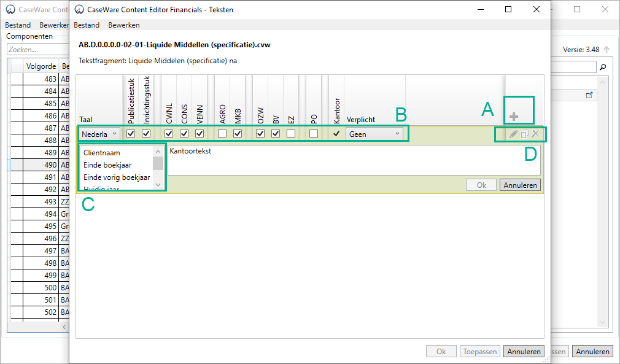This screenshot has height=364, width=620.
Task: Enable the AGRO checkbox
Action: point(222,134)
